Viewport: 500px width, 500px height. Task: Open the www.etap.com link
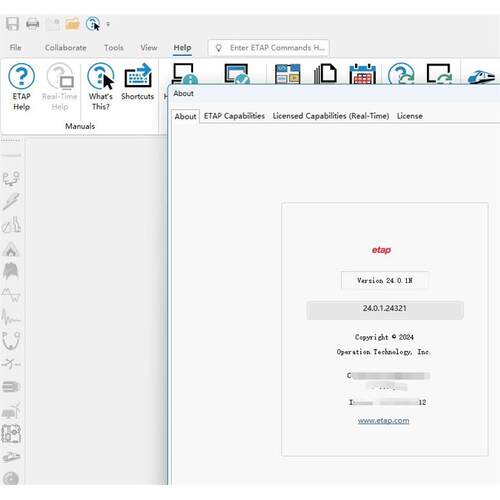point(383,421)
